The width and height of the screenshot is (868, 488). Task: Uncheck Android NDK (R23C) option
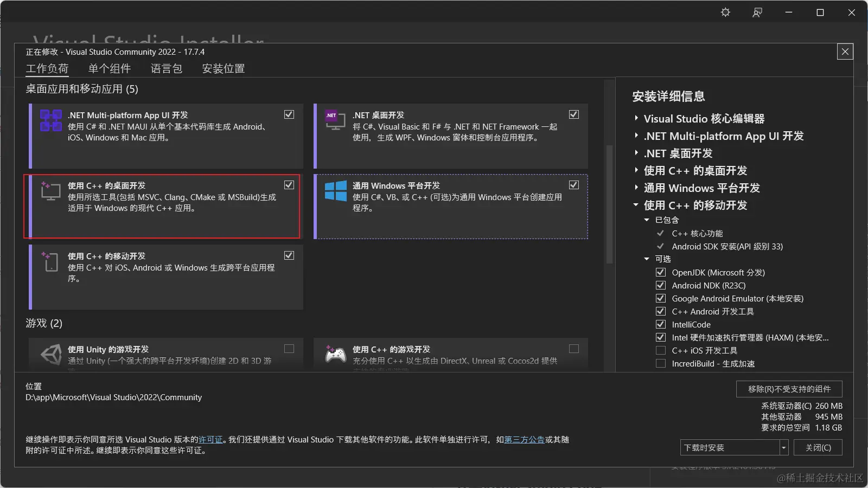coord(661,285)
